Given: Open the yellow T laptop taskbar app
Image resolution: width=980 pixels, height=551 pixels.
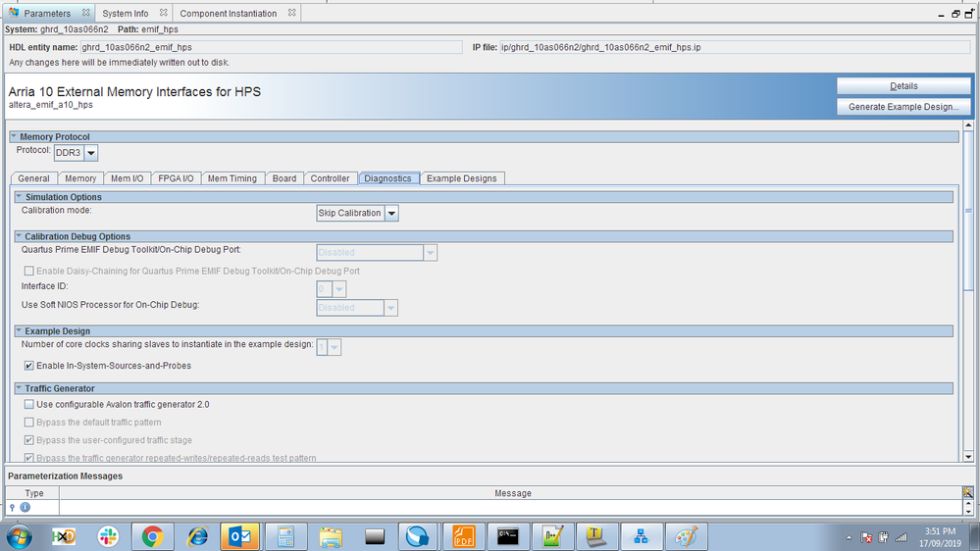Looking at the screenshot, I should 596,536.
